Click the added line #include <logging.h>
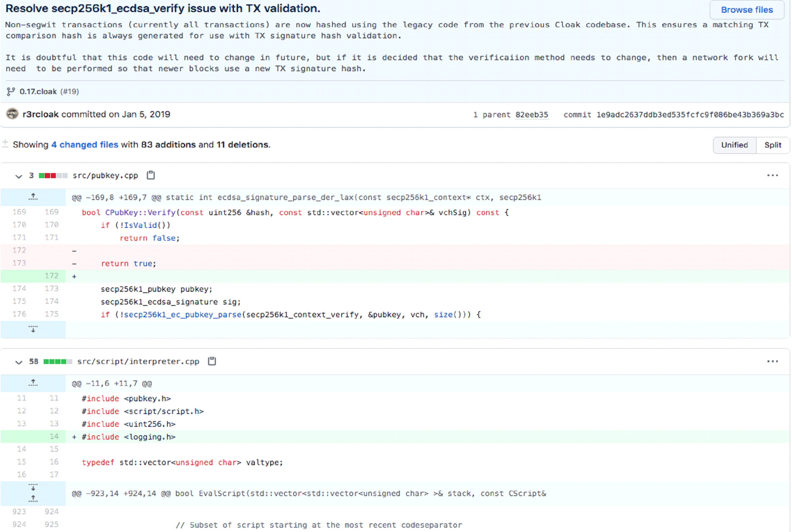The height and width of the screenshot is (532, 792). (x=395, y=437)
